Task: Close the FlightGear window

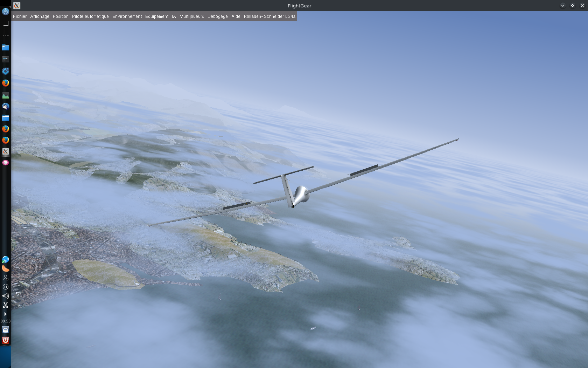Action: 582,6
